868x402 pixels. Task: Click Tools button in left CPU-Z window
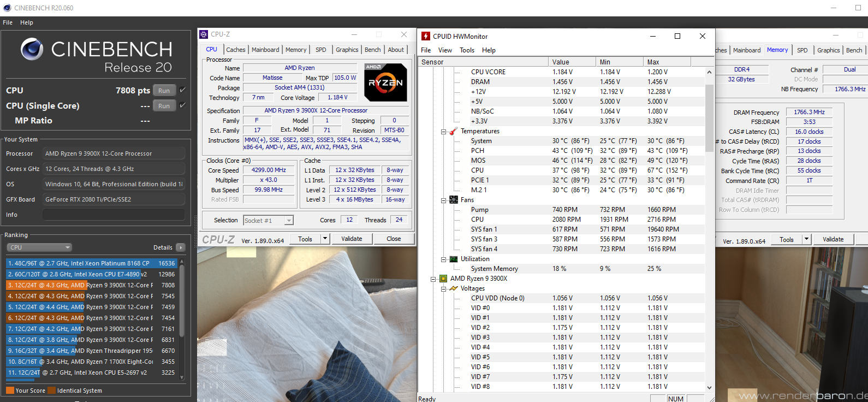(x=305, y=239)
